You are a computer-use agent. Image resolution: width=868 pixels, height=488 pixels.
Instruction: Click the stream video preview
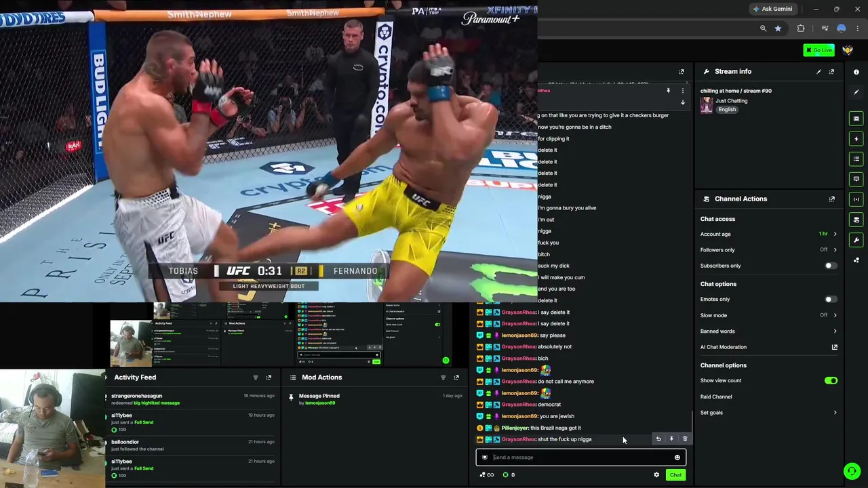coord(269,150)
